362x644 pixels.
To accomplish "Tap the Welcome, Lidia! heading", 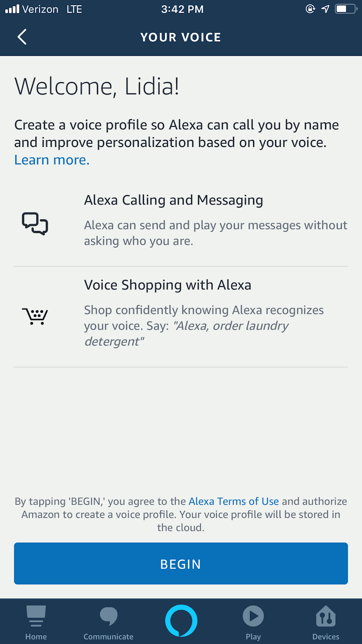I will point(97,87).
